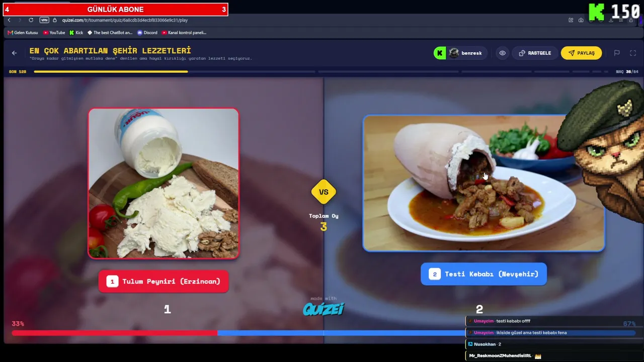Open the Kick bookmark
Screen dimensions: 644x362
tap(76, 33)
